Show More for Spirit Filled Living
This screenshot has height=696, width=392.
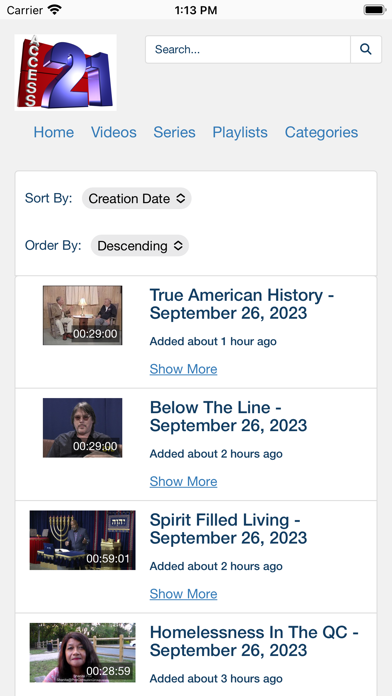coord(183,593)
